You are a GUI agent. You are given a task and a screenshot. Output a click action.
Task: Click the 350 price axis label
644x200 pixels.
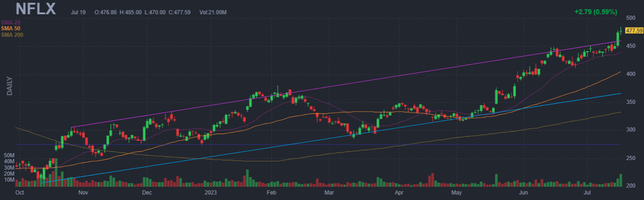tap(631, 102)
